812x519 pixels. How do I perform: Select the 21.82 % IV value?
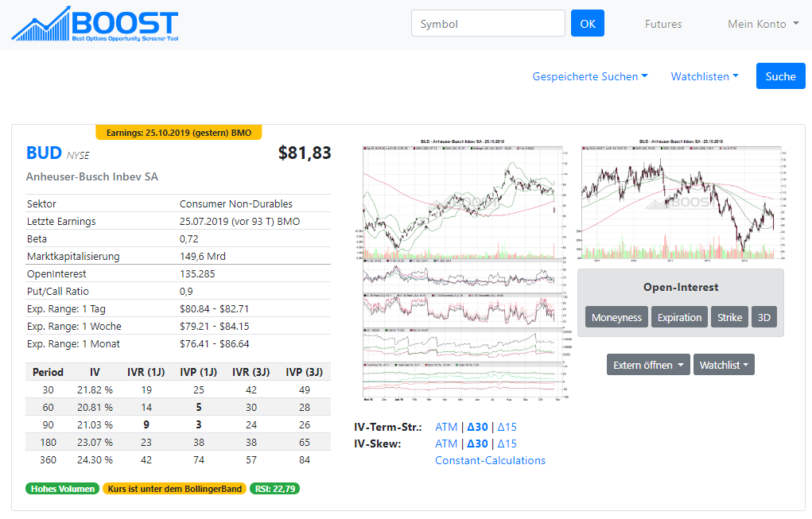point(95,389)
